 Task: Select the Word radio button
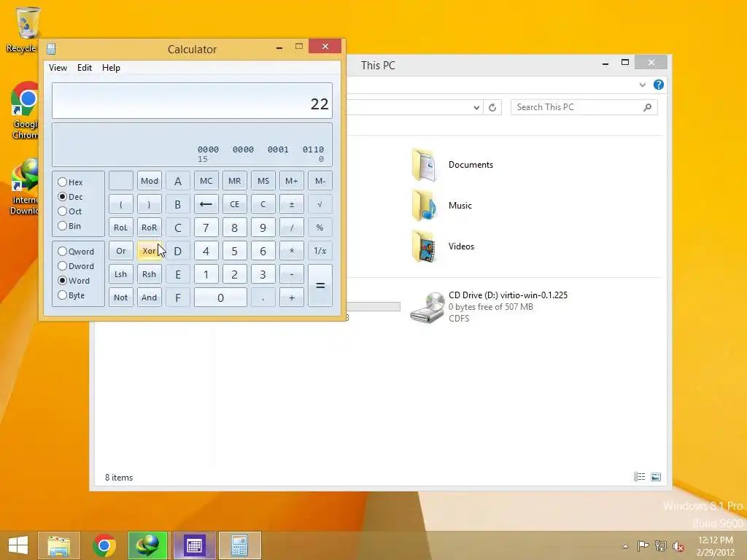62,281
